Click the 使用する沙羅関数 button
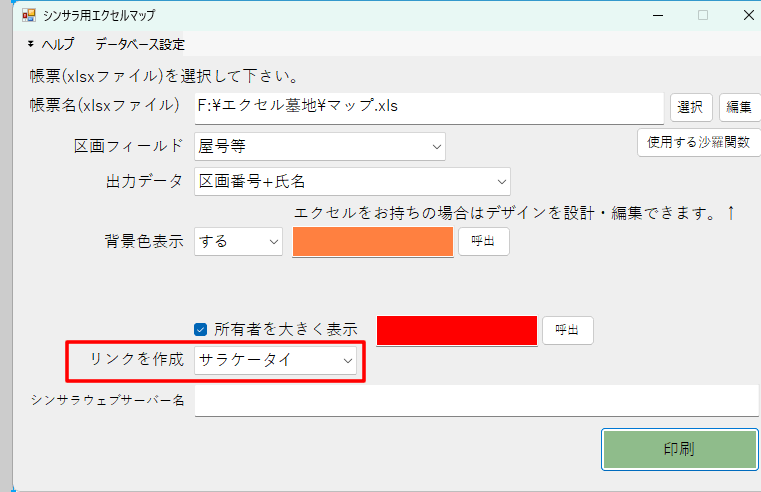 coord(698,142)
